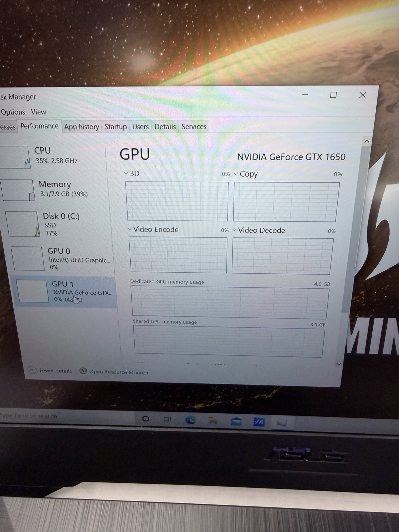
Task: Select the CPU performance item
Action: pos(53,156)
